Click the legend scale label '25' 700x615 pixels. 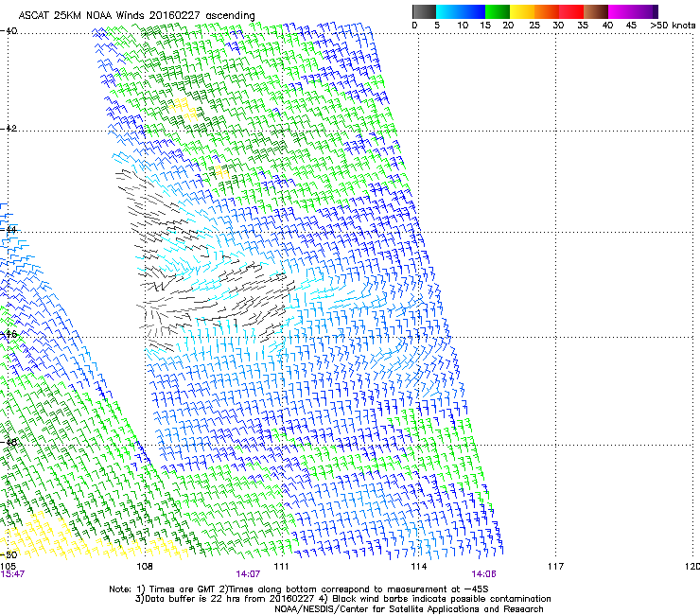(534, 25)
